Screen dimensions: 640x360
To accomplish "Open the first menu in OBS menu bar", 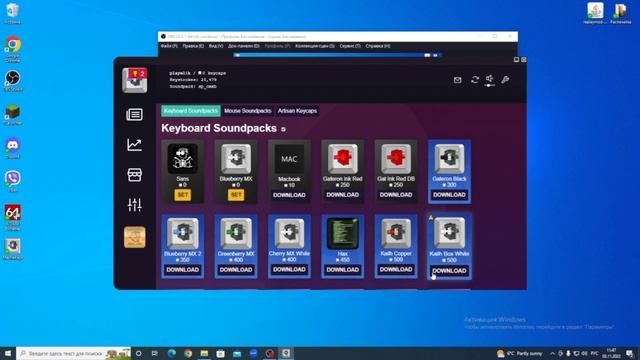I will tap(169, 46).
